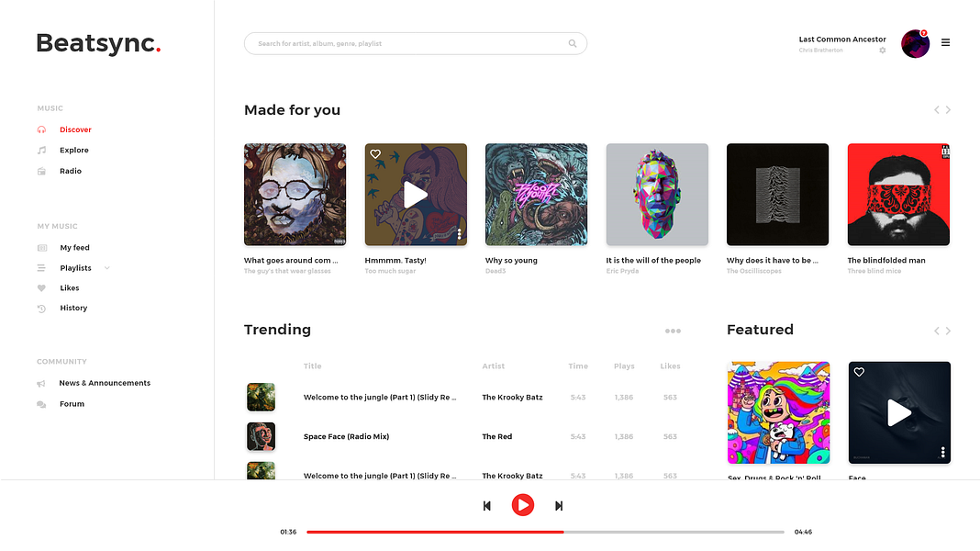Open Why does it have to be... cover

777,195
